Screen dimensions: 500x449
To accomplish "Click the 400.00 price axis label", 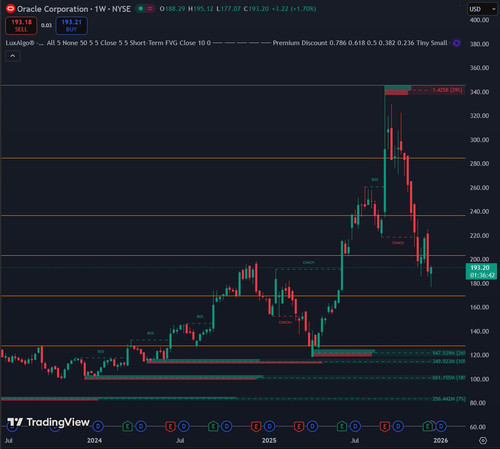I will coord(479,20).
